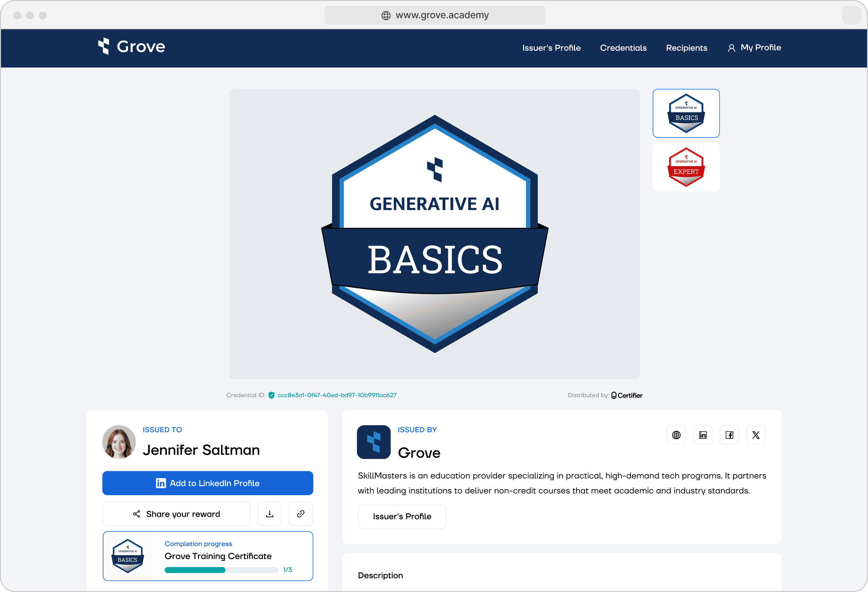
Task: Click the completion progress bar
Action: pos(221,570)
